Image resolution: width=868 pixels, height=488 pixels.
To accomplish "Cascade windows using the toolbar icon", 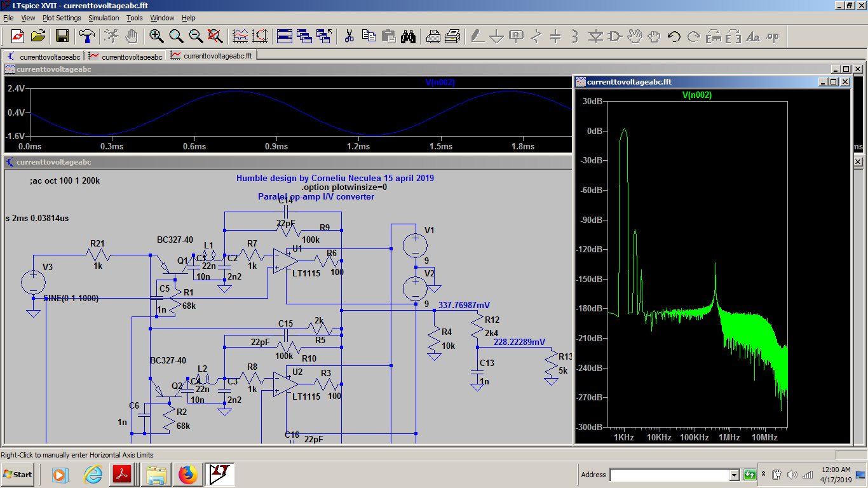I will [304, 36].
